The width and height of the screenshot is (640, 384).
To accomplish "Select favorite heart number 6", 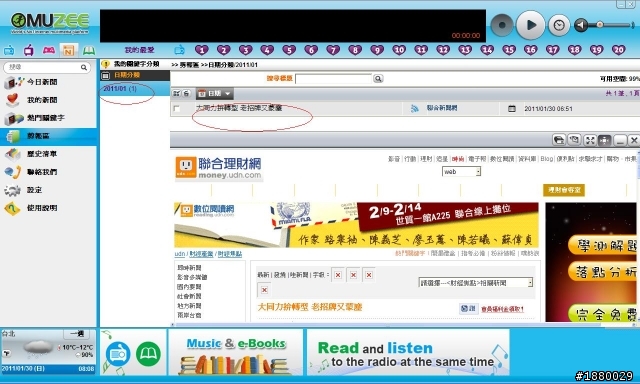I will tap(311, 50).
